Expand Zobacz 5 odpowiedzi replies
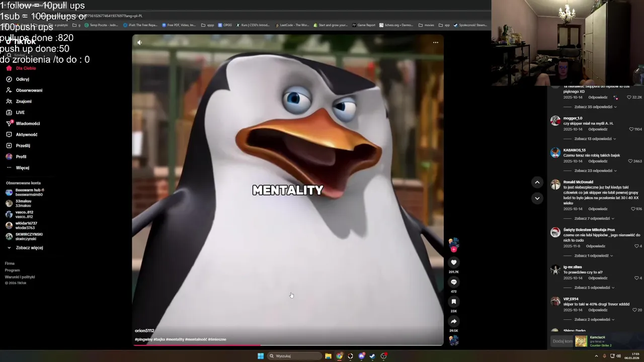The image size is (644, 362). point(594,288)
